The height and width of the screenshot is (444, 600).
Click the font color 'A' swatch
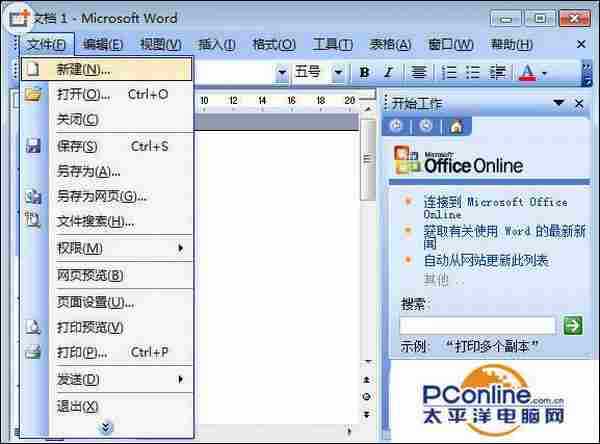(x=526, y=73)
